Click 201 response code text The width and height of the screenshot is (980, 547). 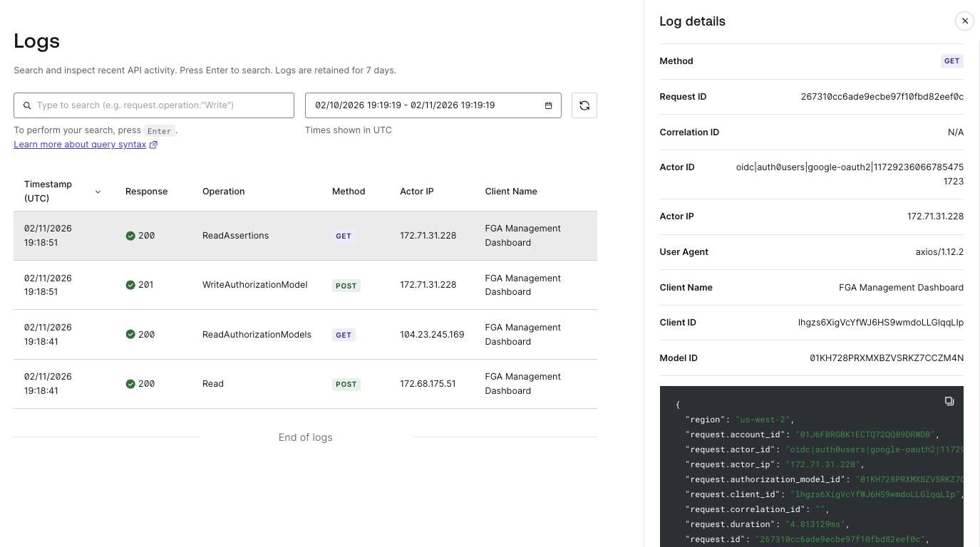tap(146, 285)
